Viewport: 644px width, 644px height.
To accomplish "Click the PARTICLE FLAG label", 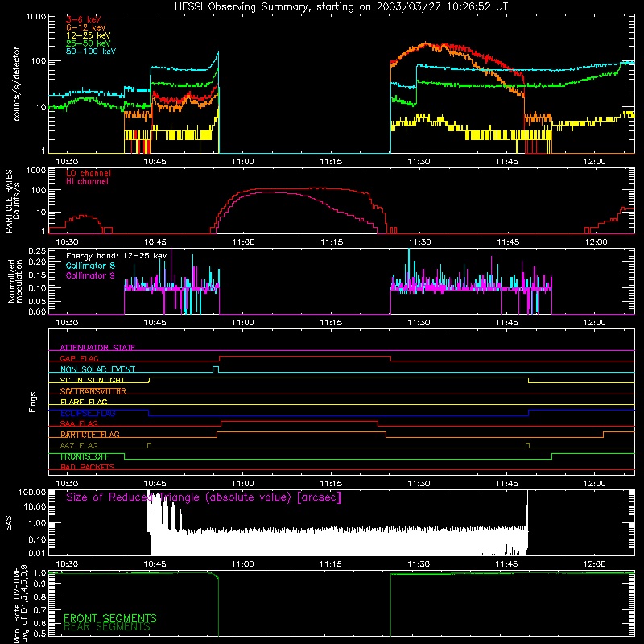I will click(x=89, y=435).
